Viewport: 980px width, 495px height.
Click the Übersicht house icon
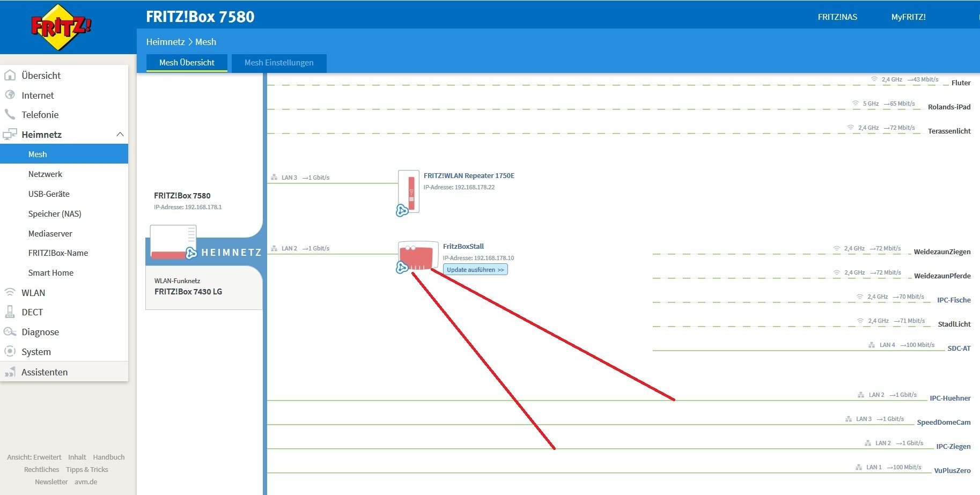click(10, 75)
